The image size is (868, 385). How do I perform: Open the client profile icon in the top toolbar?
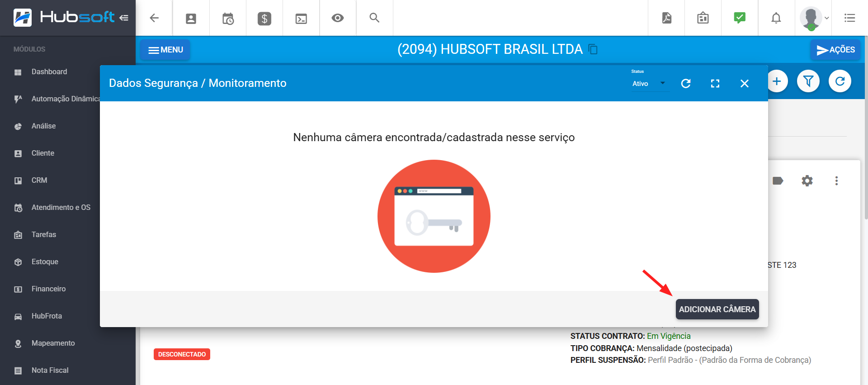tap(191, 19)
